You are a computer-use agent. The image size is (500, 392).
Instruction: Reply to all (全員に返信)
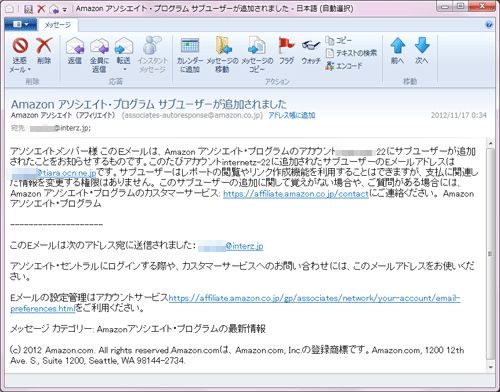(x=99, y=55)
